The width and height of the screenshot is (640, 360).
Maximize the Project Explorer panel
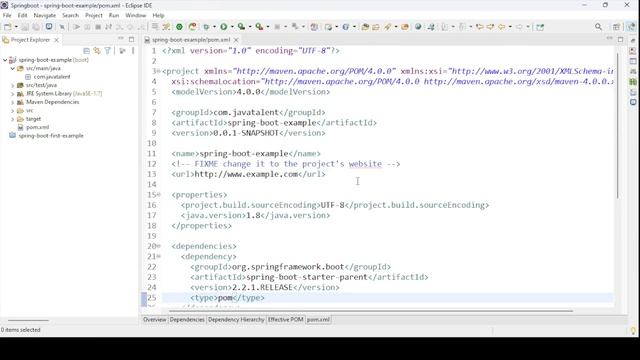pos(131,39)
